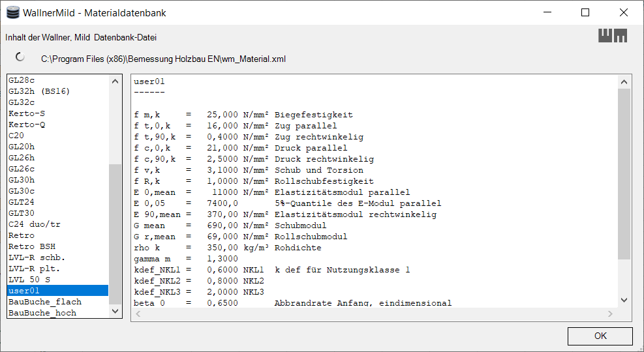Click the WallnerMild database icon in title bar
Screen dimensions: 644x352
(x=13, y=13)
